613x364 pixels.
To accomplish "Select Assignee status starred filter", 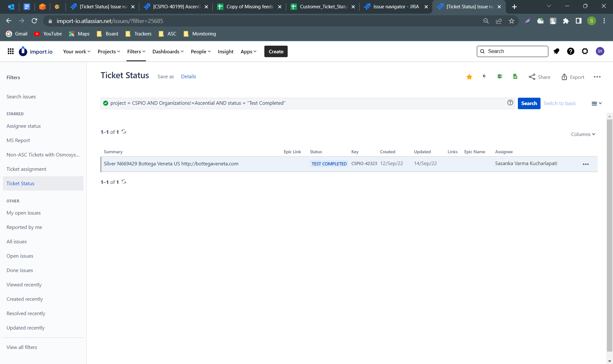I will pyautogui.click(x=24, y=126).
